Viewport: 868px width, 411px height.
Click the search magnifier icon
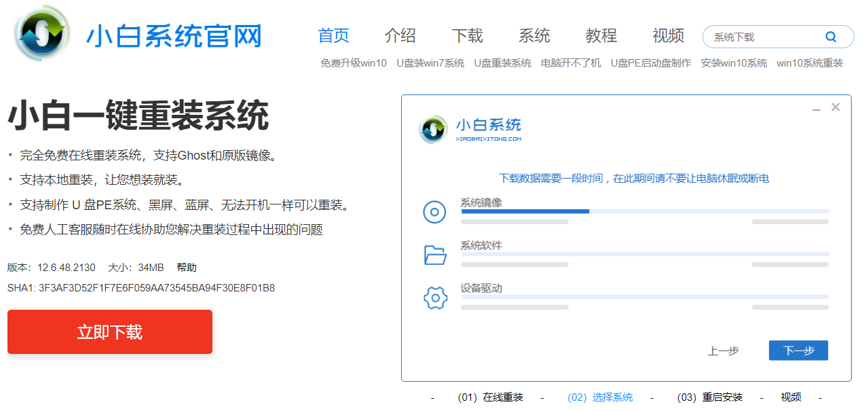click(x=831, y=37)
